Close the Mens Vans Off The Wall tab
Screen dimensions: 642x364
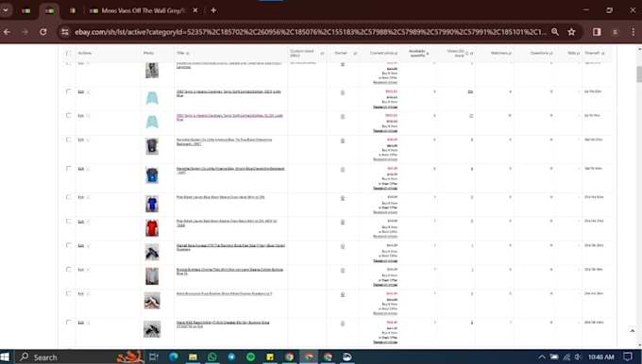(x=195, y=10)
